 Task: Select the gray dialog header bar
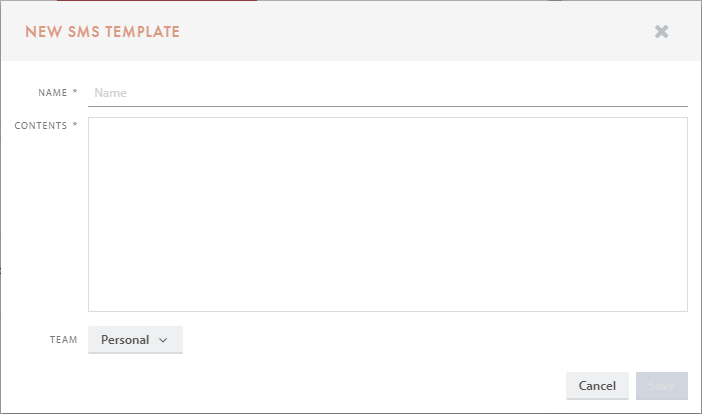tap(400, 31)
